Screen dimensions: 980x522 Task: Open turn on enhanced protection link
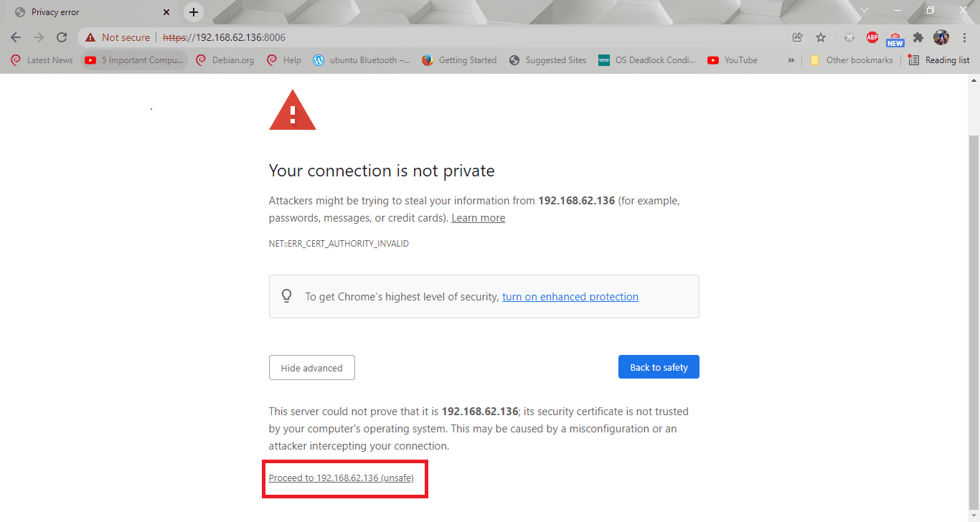coord(570,297)
